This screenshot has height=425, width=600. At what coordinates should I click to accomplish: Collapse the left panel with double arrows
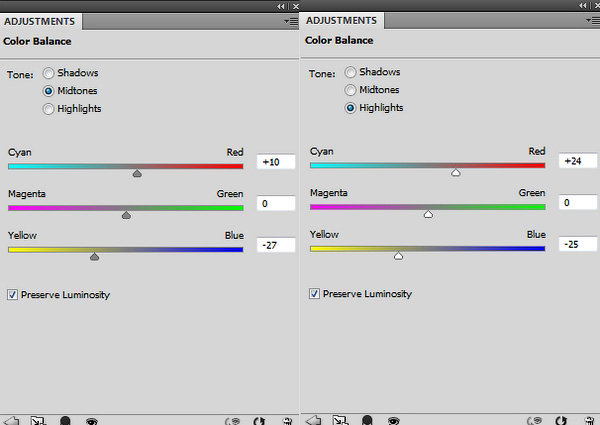(281, 6)
